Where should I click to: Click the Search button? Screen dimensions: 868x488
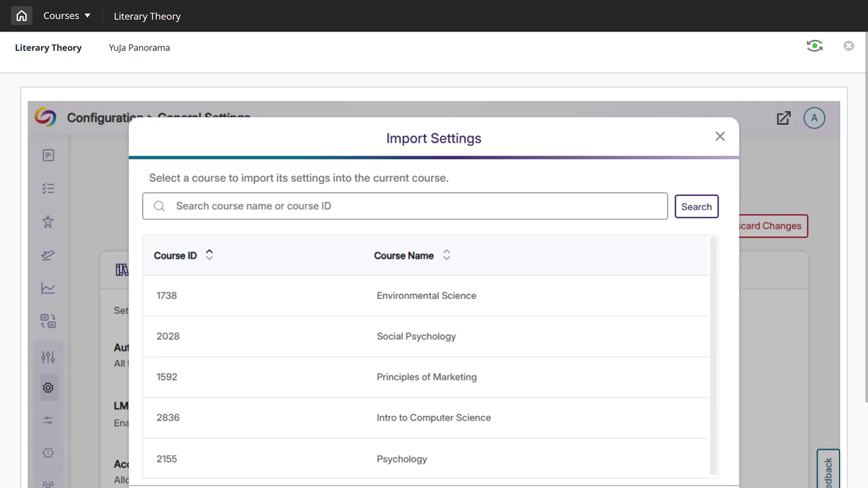696,207
